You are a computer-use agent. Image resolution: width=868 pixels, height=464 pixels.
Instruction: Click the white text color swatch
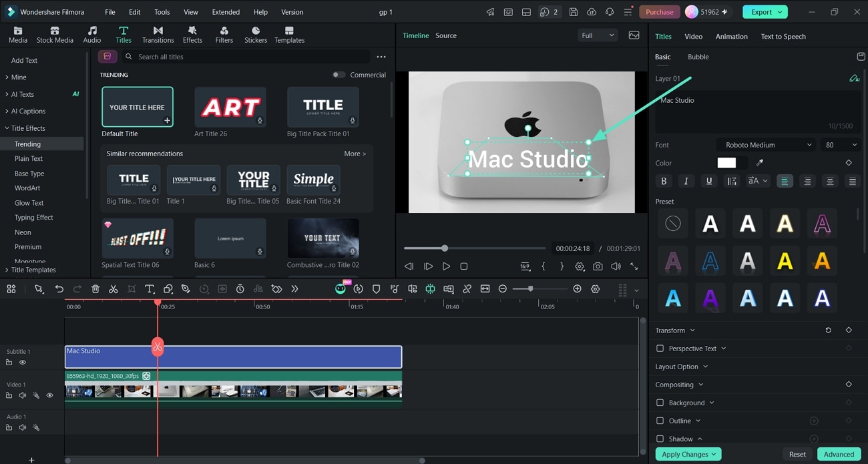pos(726,163)
